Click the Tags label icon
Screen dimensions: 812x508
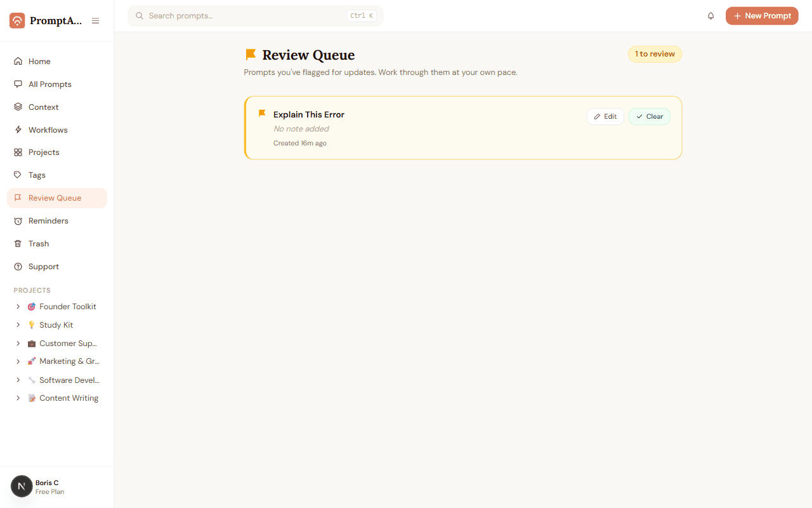pyautogui.click(x=18, y=175)
